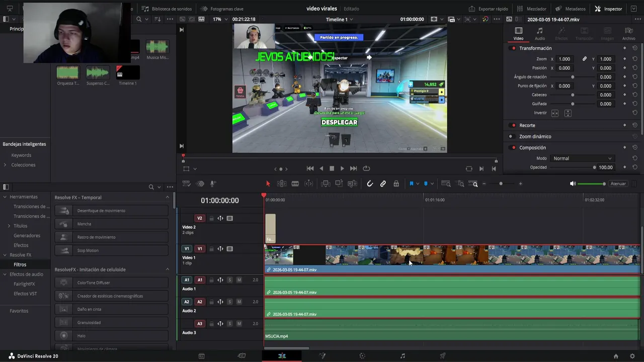Click the replace clip edit icon
This screenshot has width=644, height=362.
coord(353,184)
